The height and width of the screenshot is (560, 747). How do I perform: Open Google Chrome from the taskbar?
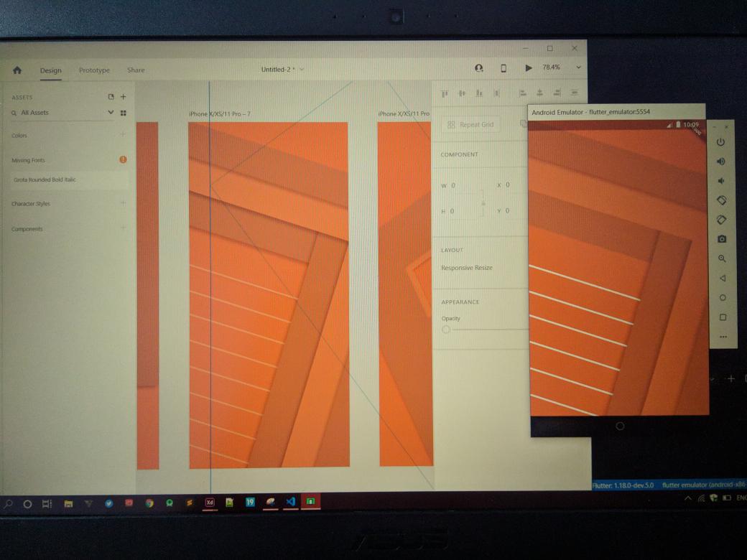(149, 503)
